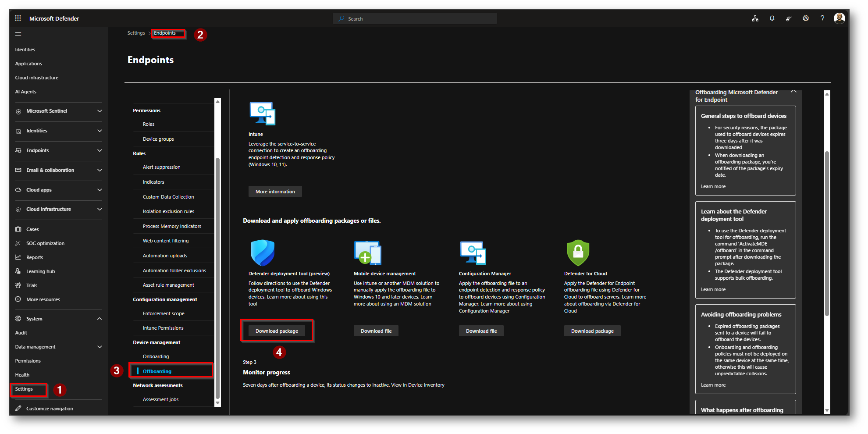Collapse the navigation with the hamburger icon
This screenshot has width=868, height=434.
point(18,34)
